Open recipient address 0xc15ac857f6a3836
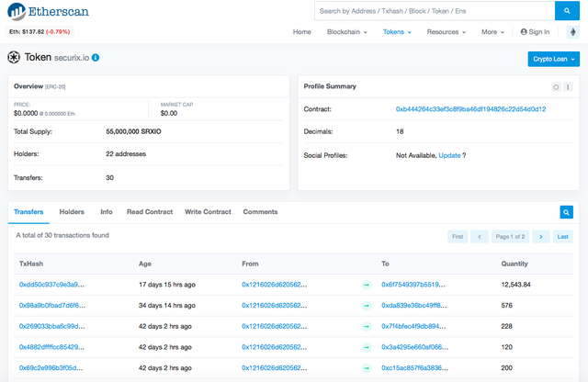Image resolution: width=588 pixels, height=382 pixels. [414, 367]
